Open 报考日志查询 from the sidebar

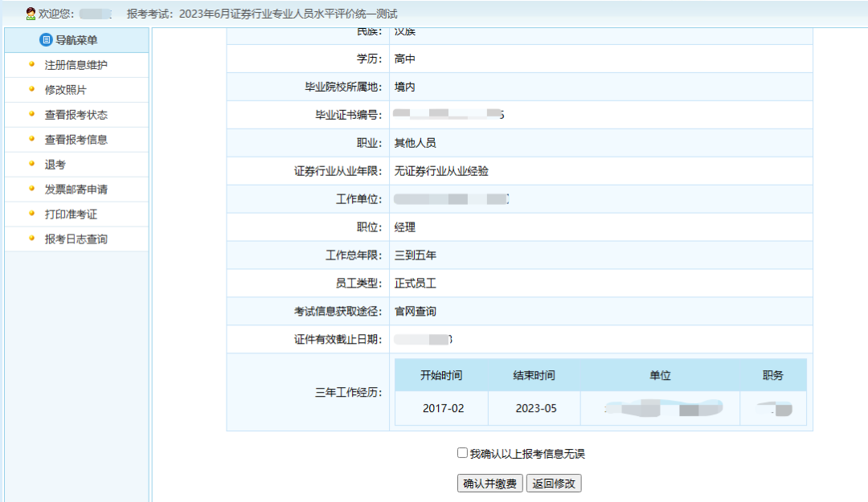tap(76, 239)
